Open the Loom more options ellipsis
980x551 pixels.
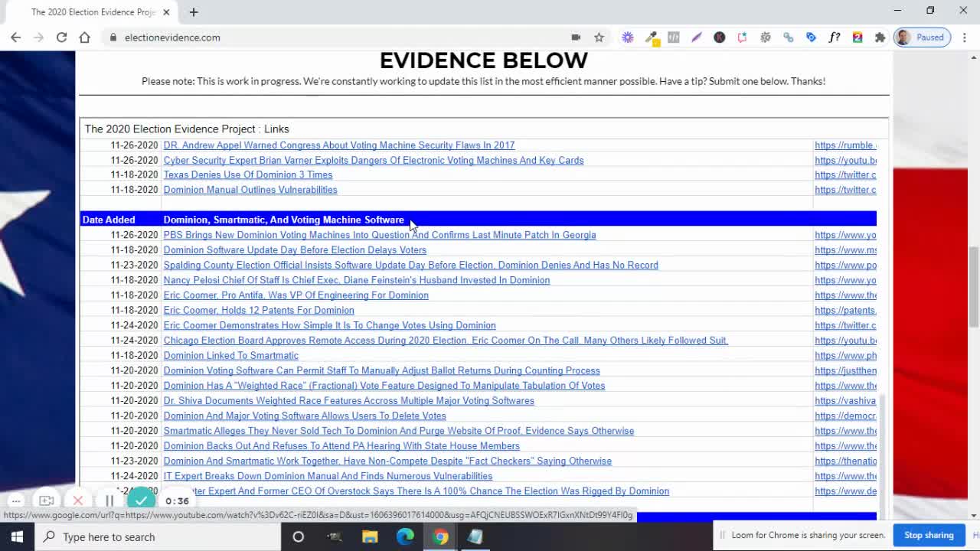16,500
